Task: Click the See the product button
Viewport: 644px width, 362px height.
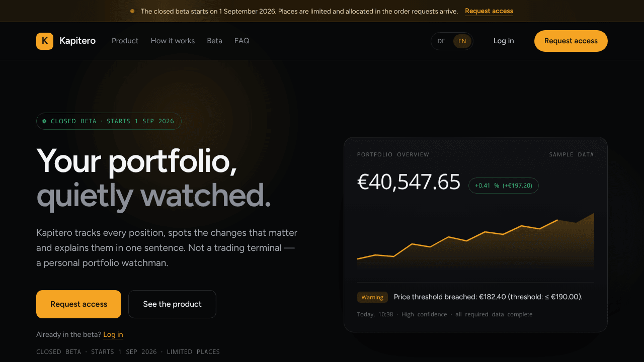Action: [172, 304]
